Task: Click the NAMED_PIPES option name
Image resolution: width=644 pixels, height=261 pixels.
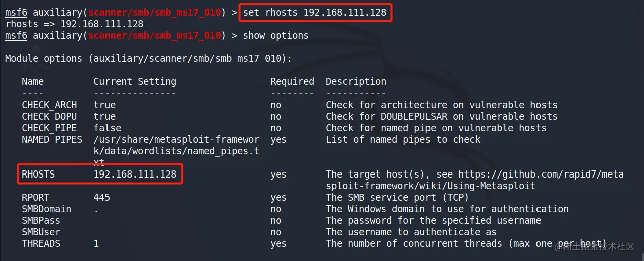Action: point(52,140)
